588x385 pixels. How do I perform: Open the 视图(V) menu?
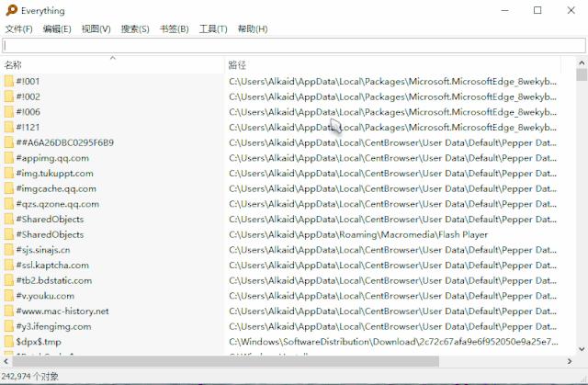96,28
